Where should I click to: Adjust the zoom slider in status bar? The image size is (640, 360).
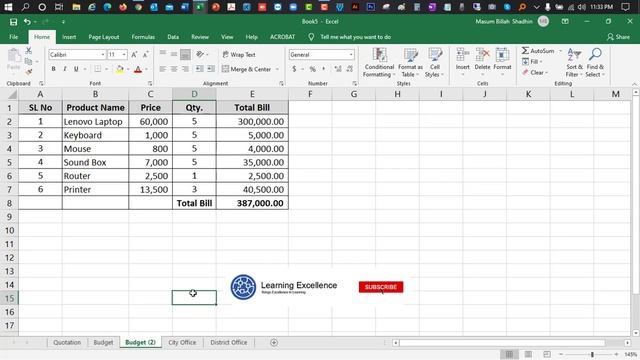(592, 354)
